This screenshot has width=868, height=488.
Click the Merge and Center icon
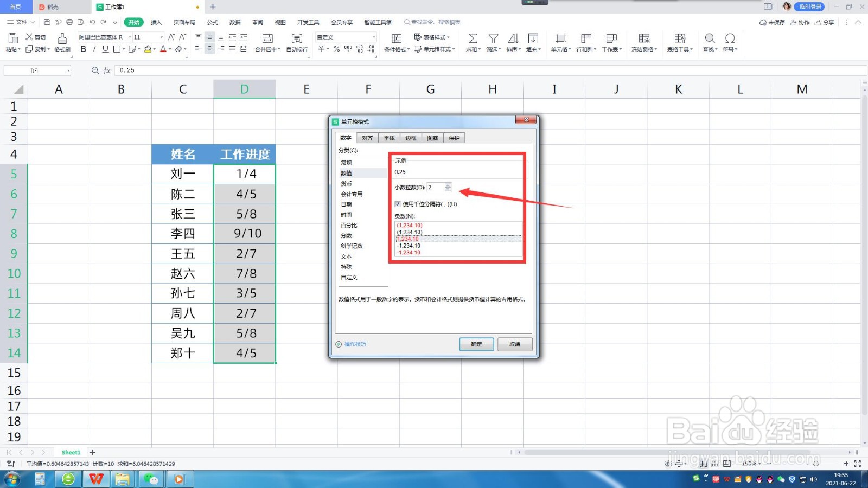(x=267, y=38)
